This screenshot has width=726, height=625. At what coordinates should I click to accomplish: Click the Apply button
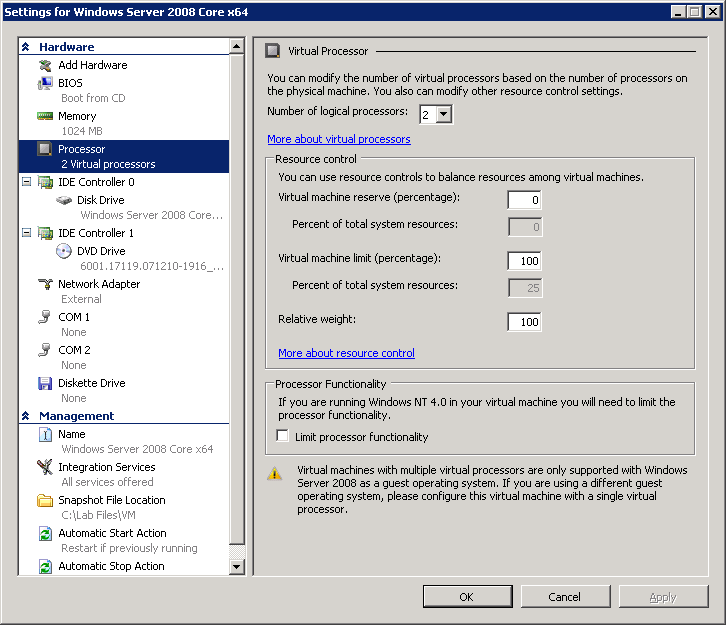(663, 597)
